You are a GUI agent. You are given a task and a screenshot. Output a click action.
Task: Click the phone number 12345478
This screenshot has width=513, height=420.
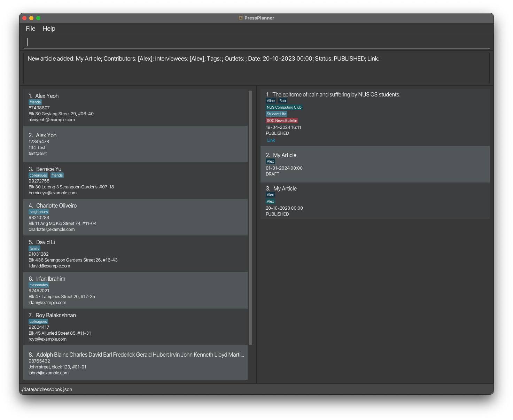[x=39, y=142]
